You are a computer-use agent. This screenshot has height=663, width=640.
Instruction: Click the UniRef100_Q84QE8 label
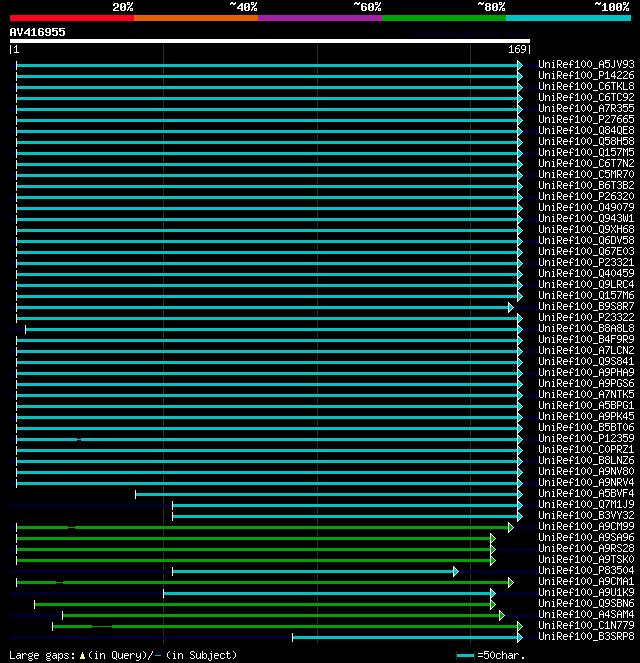586,131
